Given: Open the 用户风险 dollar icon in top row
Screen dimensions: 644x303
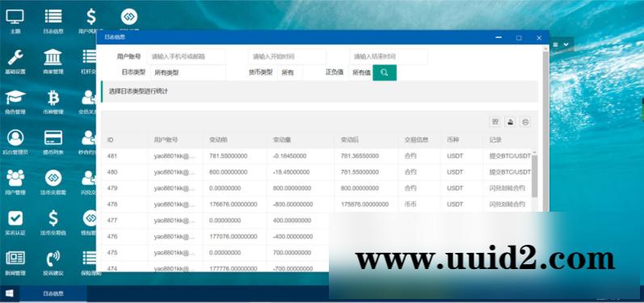Looking at the screenshot, I should [90, 17].
